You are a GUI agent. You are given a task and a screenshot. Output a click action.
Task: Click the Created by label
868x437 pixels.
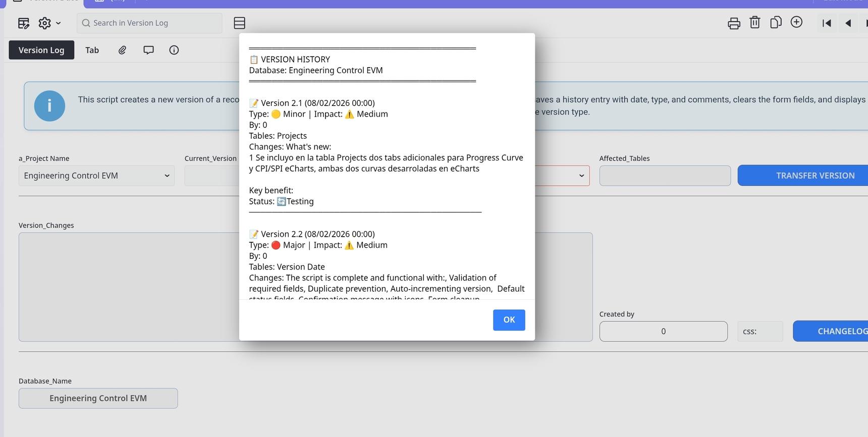(x=617, y=314)
